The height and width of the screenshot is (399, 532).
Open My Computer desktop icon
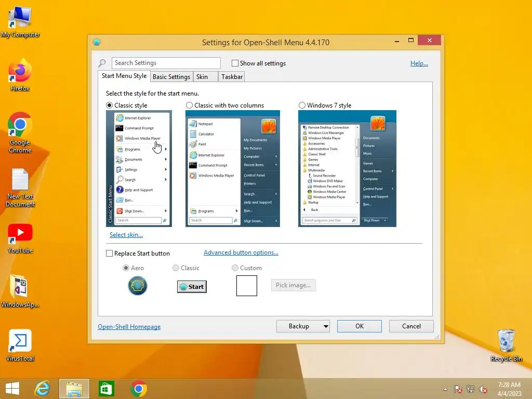(x=20, y=22)
